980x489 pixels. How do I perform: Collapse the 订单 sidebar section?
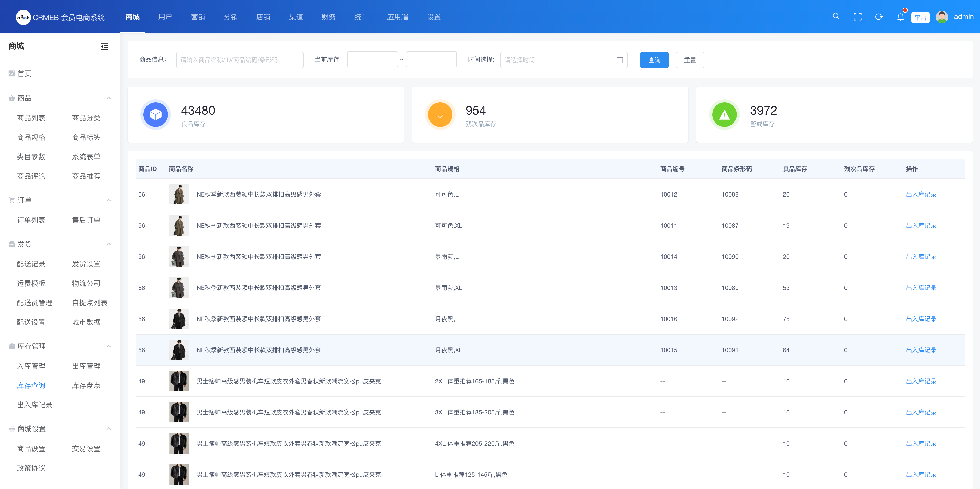pos(109,200)
